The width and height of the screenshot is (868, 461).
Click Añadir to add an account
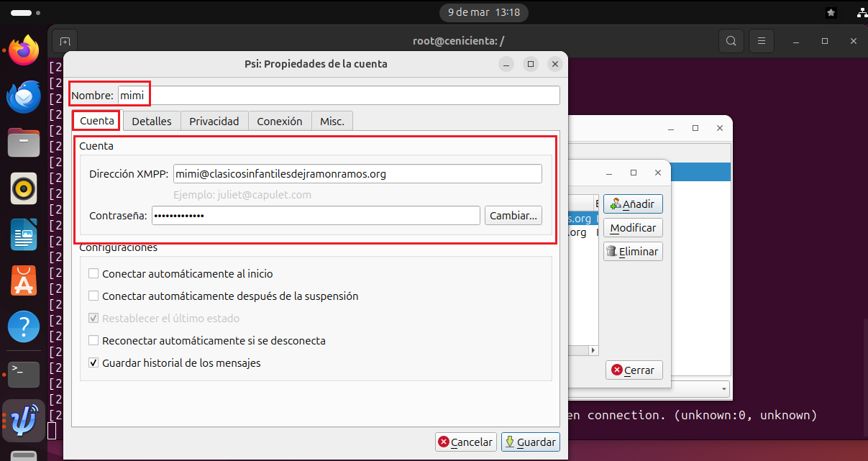[x=633, y=204]
